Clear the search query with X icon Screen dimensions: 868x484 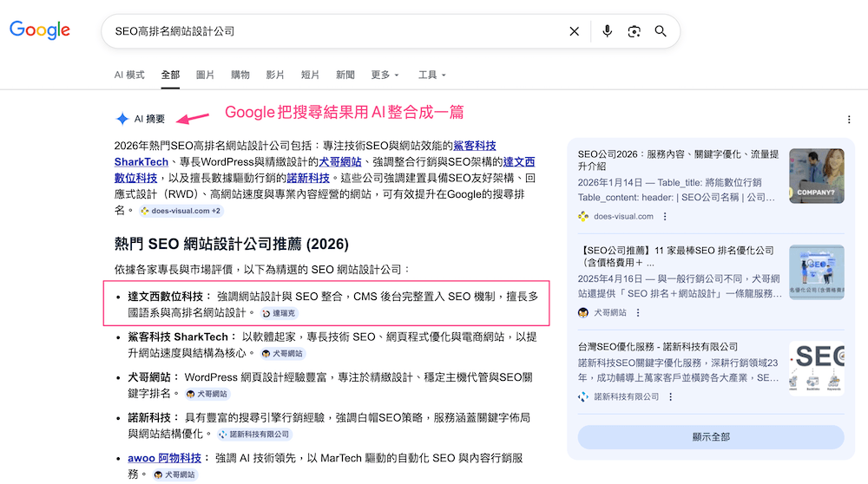pos(574,31)
